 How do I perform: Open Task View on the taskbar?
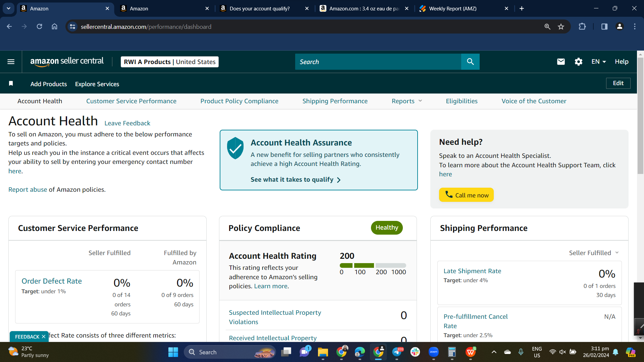coord(286,352)
